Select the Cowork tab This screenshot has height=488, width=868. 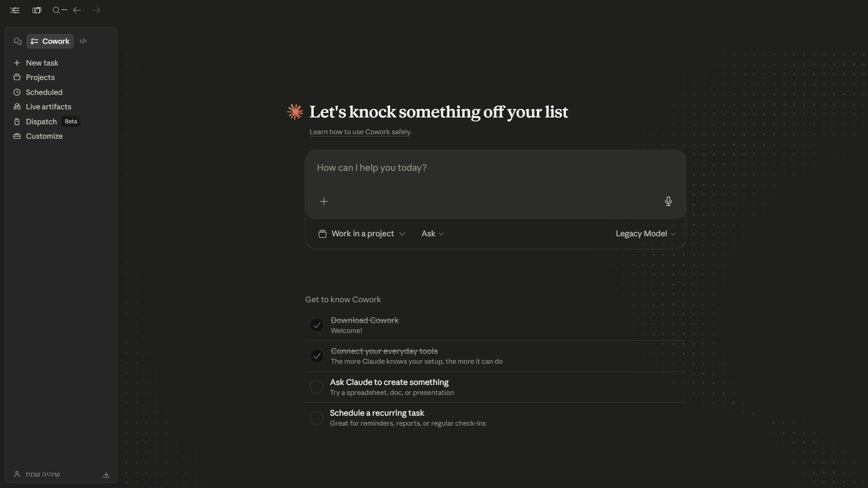pos(50,41)
